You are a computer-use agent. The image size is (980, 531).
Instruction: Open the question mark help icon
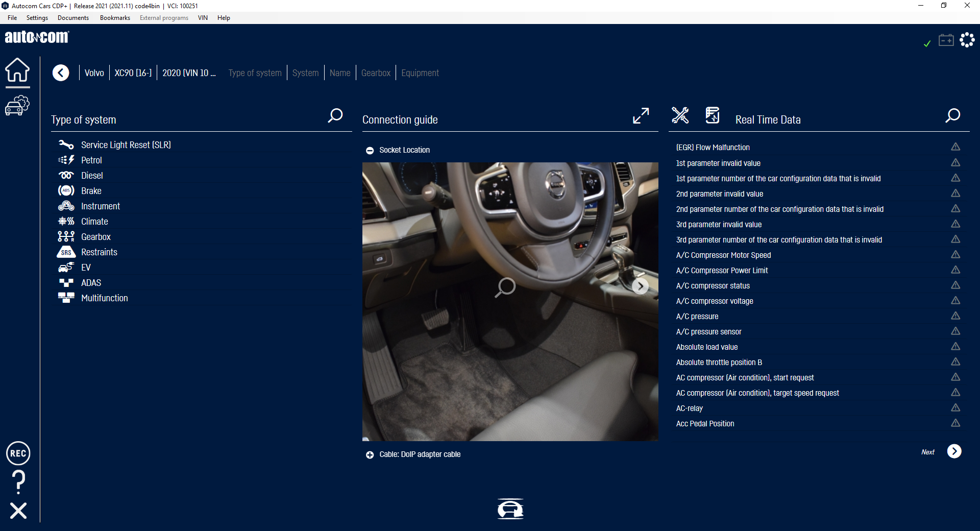tap(18, 481)
